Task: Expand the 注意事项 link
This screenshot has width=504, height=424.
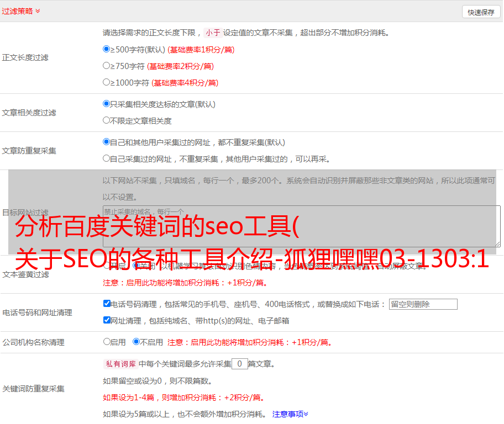Action: (x=290, y=414)
